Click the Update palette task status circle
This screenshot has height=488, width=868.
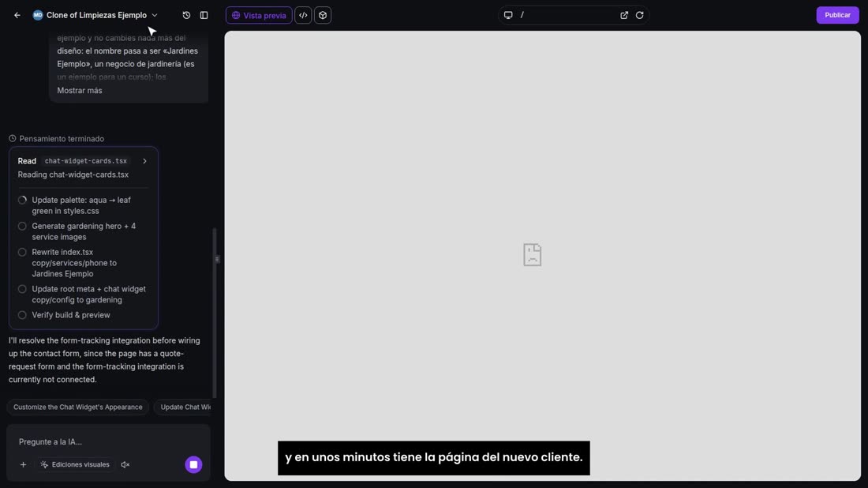click(22, 200)
